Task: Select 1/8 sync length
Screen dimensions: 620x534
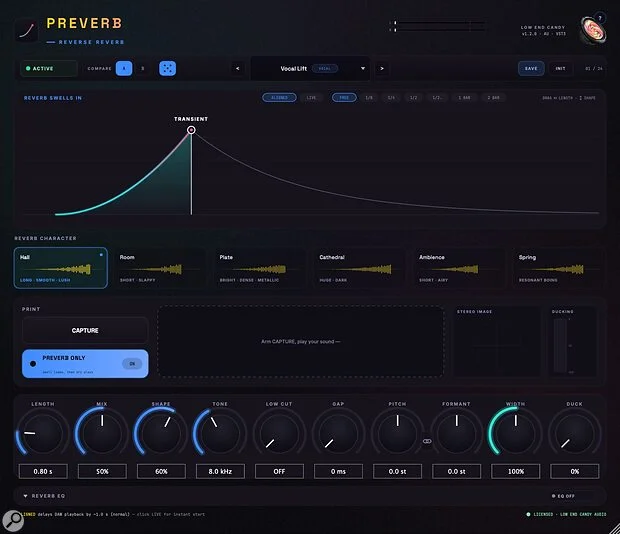Action: point(369,98)
